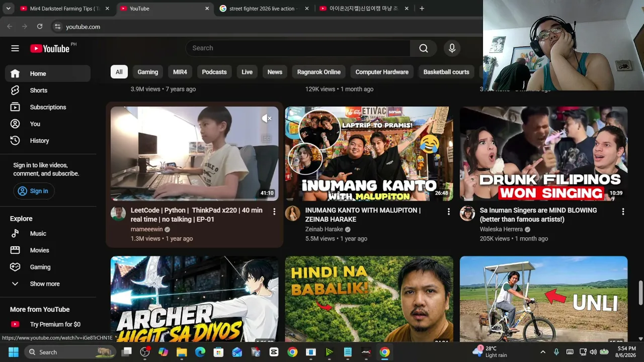
Task: Select the Gaming filter chip
Action: [148, 72]
